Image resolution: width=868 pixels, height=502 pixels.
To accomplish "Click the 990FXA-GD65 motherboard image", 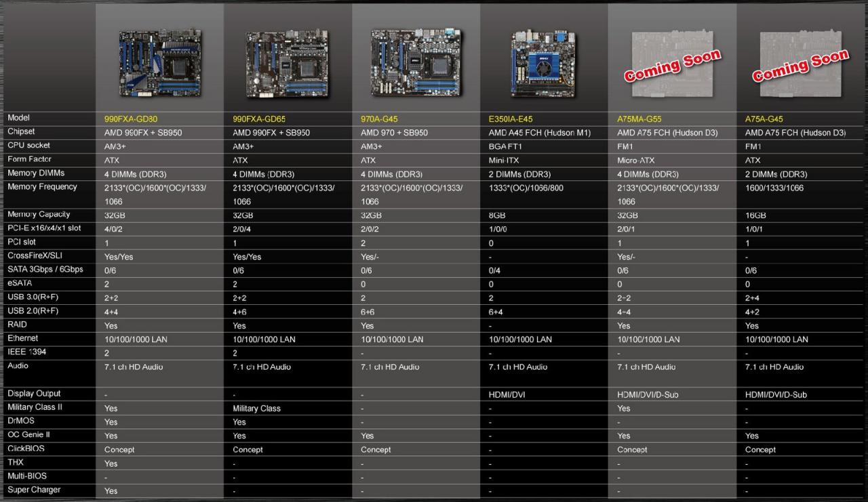I will pyautogui.click(x=288, y=63).
